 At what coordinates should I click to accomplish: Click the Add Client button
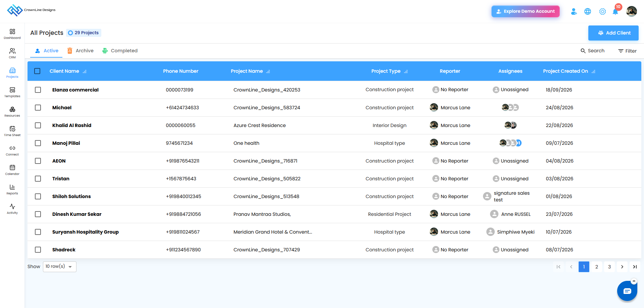click(x=613, y=33)
